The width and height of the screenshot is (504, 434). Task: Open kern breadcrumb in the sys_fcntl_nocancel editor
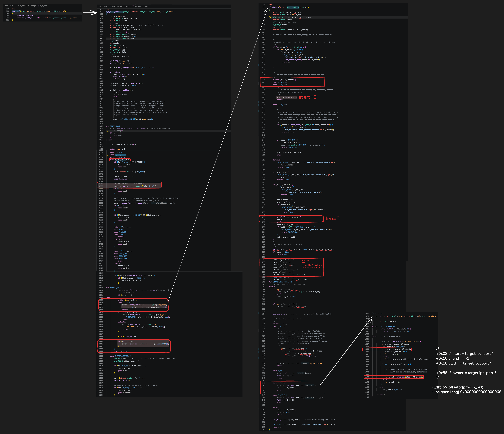pyautogui.click(x=106, y=6)
